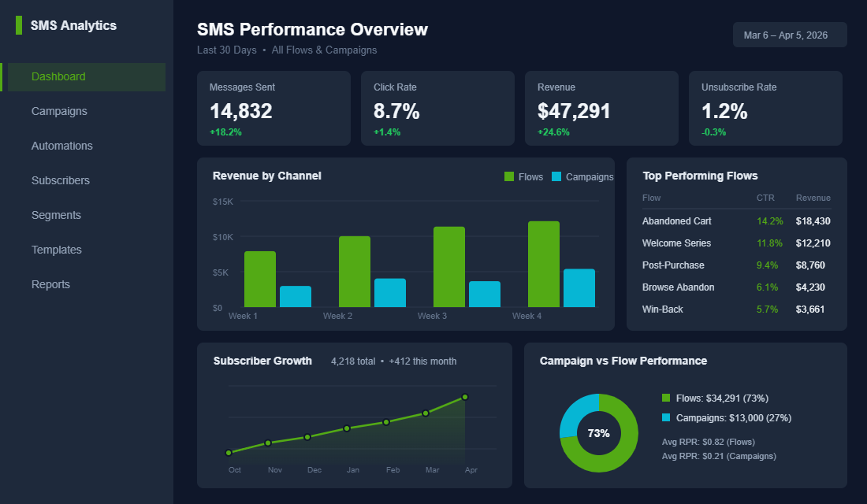
Task: Open the Automations section
Action: point(62,146)
